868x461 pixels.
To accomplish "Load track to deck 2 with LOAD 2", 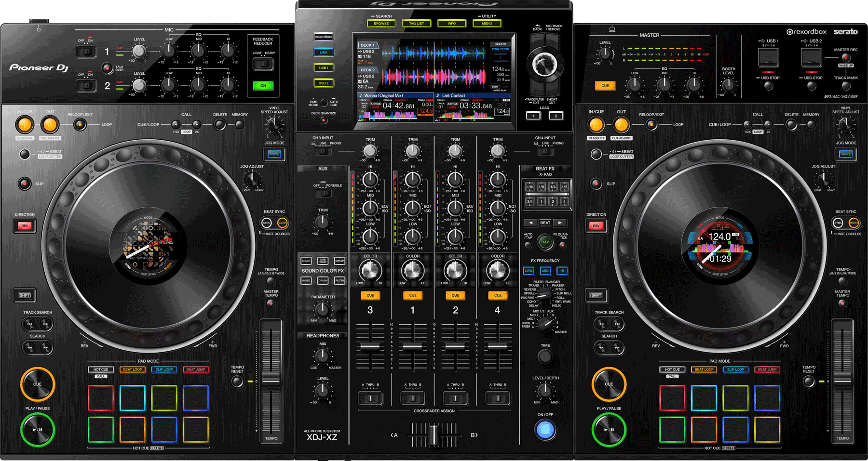I will [x=556, y=116].
